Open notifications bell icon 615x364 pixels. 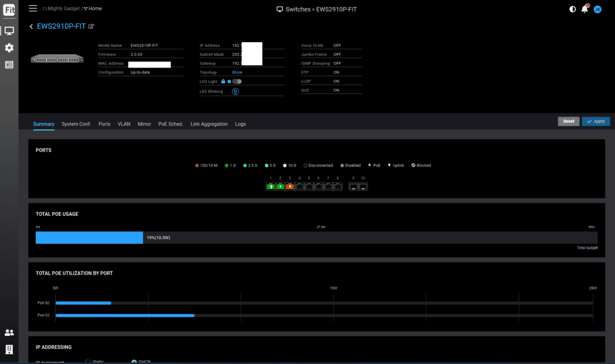584,9
